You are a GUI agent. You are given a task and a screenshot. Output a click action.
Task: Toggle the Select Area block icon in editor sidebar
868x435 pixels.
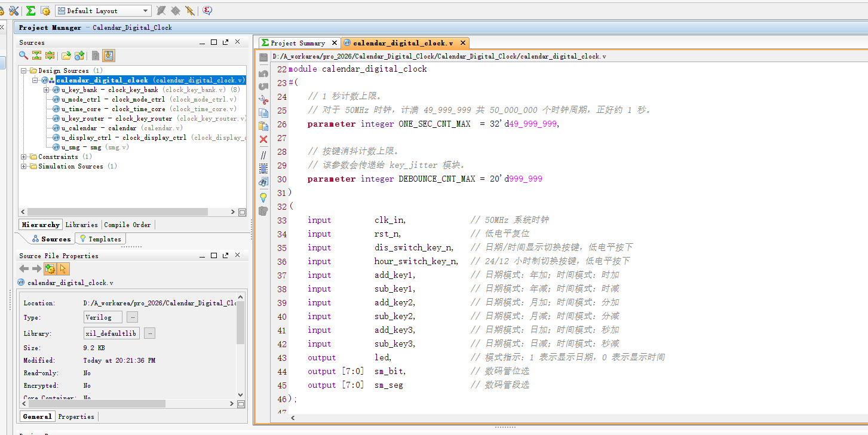(263, 169)
